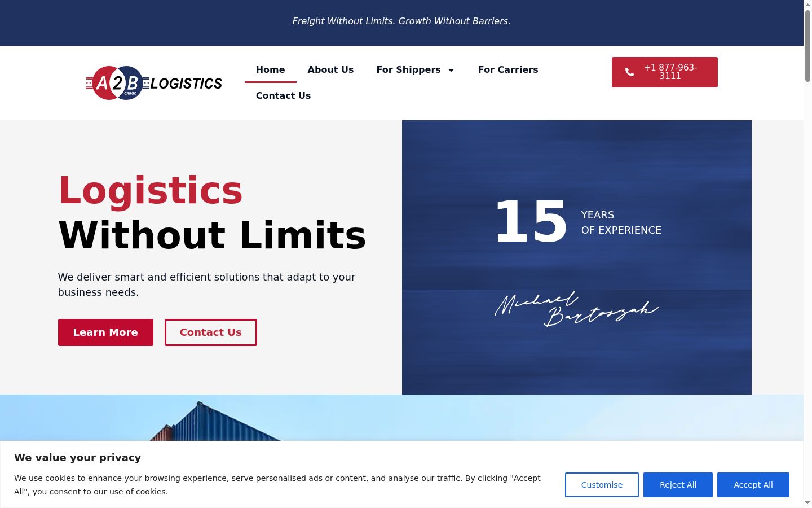
Task: Click "We value your privacy" heading
Action: click(78, 458)
